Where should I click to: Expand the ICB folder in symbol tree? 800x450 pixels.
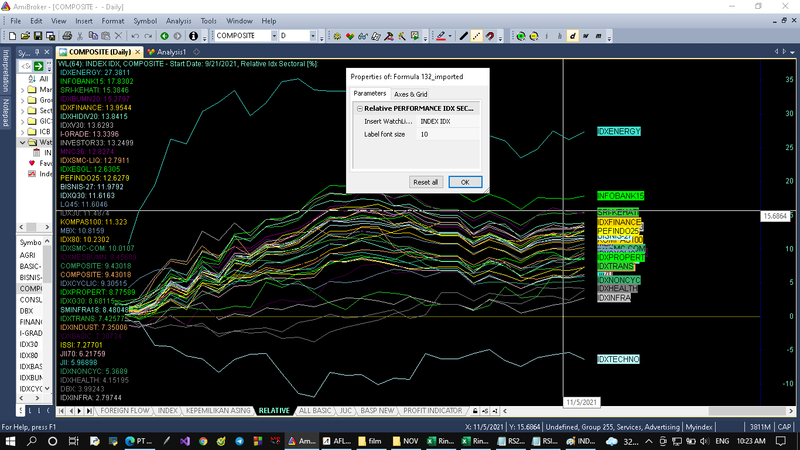pyautogui.click(x=22, y=132)
